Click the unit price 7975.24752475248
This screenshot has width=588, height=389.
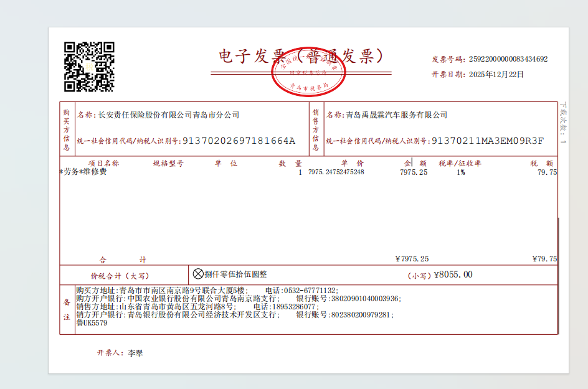point(336,172)
